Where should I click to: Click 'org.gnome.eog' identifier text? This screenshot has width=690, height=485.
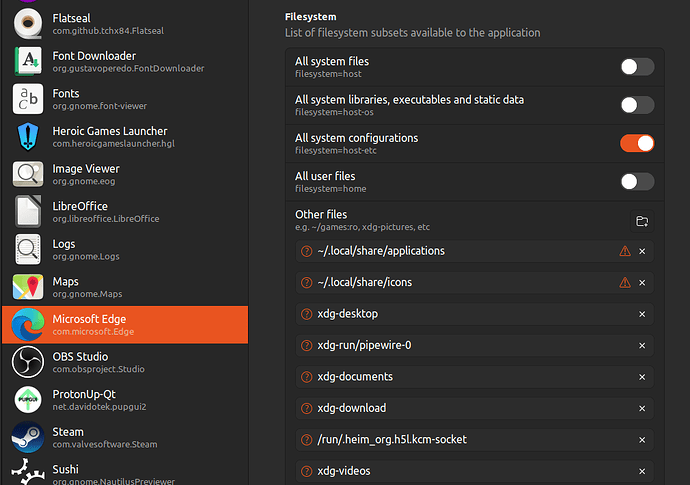click(x=84, y=181)
